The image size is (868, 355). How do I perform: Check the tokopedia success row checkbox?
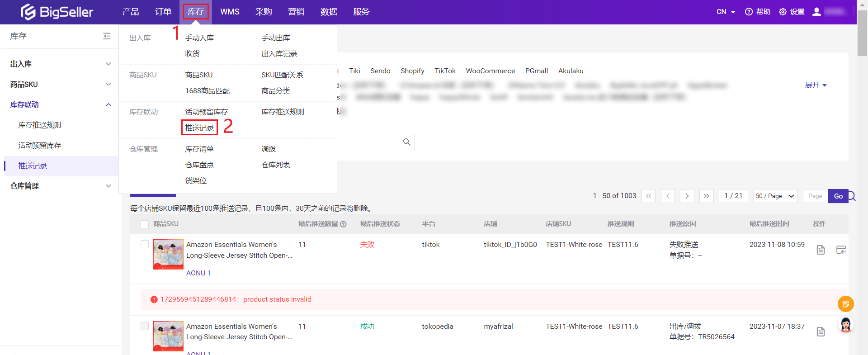(145, 326)
